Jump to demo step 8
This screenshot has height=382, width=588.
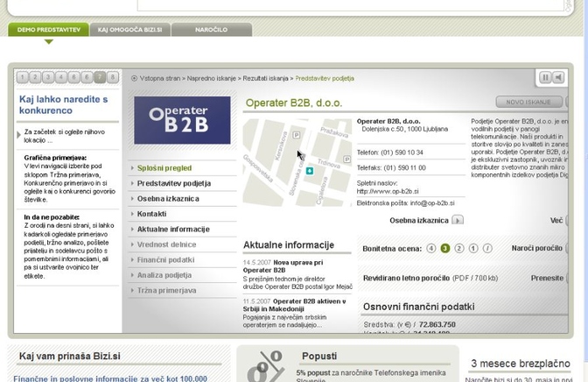(x=113, y=77)
